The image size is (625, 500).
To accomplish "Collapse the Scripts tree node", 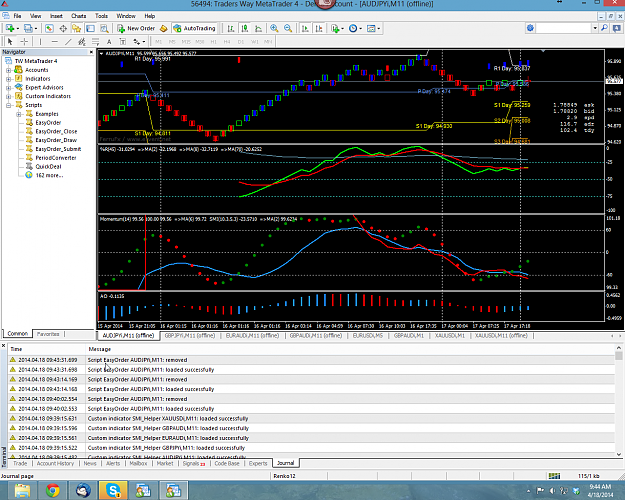I will point(8,105).
